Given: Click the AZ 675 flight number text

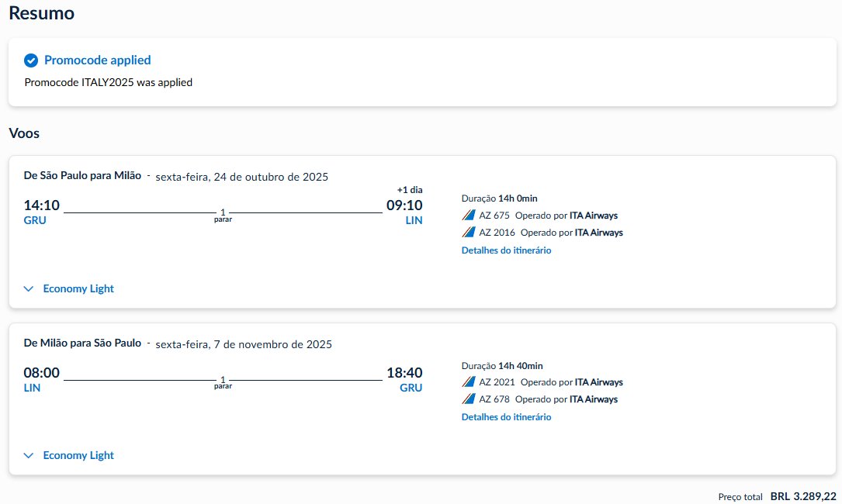Looking at the screenshot, I should 494,216.
